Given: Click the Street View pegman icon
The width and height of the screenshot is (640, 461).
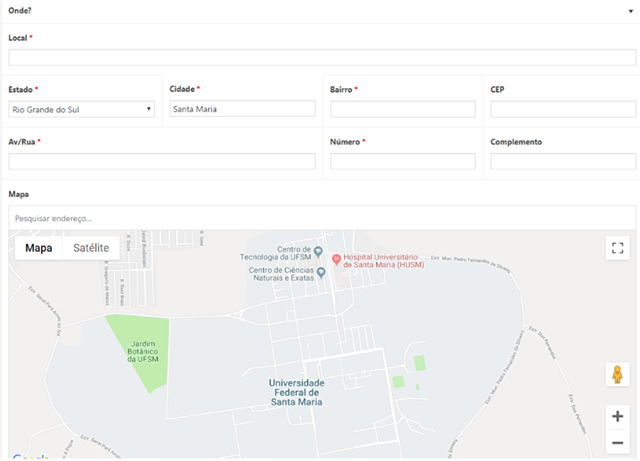Looking at the screenshot, I should point(617,375).
